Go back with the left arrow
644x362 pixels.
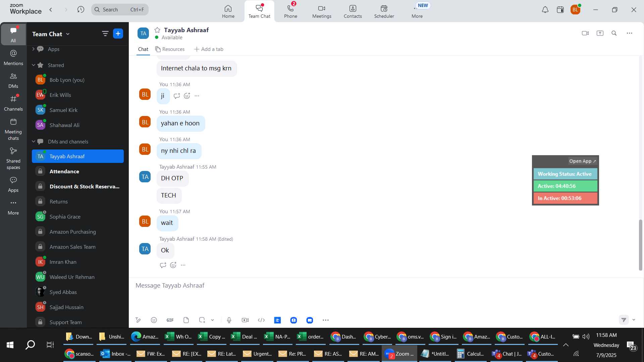[51, 9]
